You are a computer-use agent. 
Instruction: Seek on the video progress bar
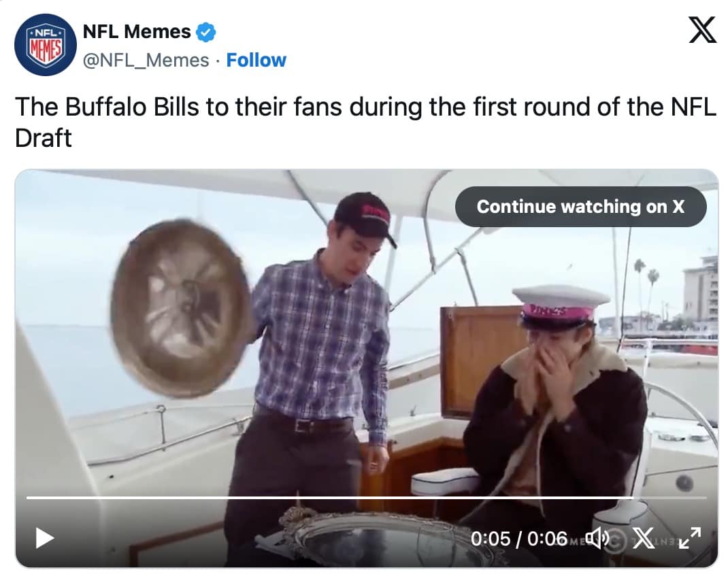click(x=340, y=498)
